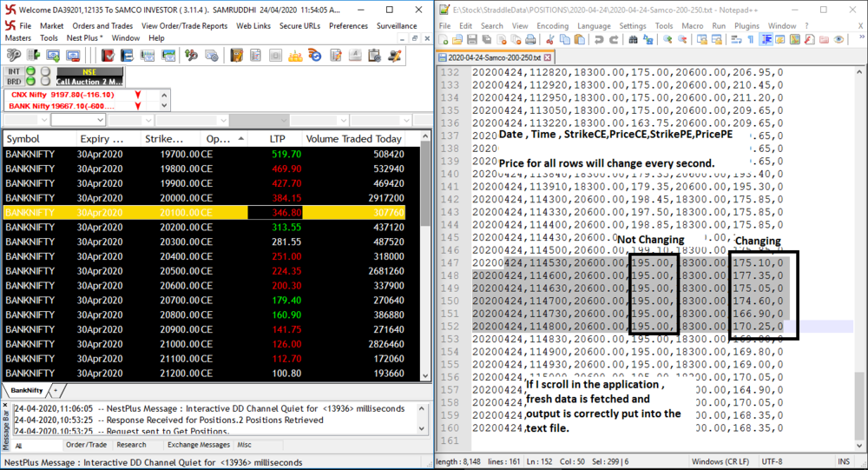Open Surveillance menu in Samco

pyautogui.click(x=397, y=25)
